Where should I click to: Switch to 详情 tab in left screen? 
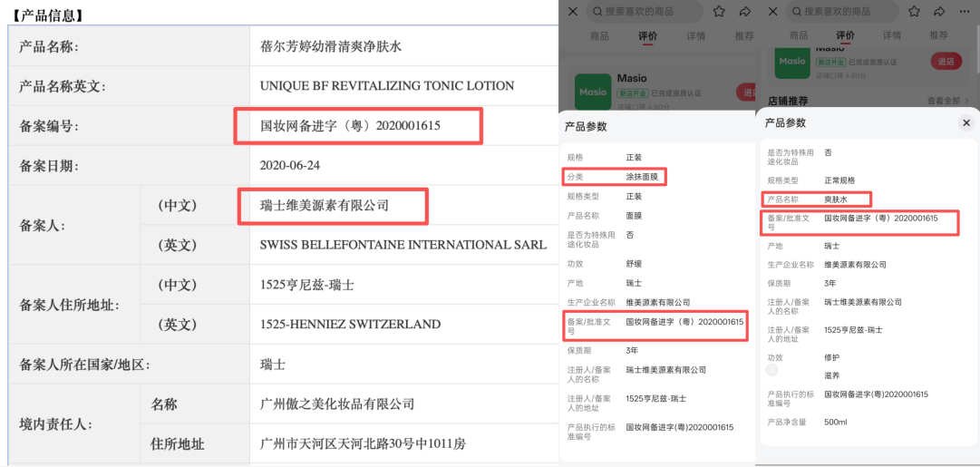click(x=696, y=36)
